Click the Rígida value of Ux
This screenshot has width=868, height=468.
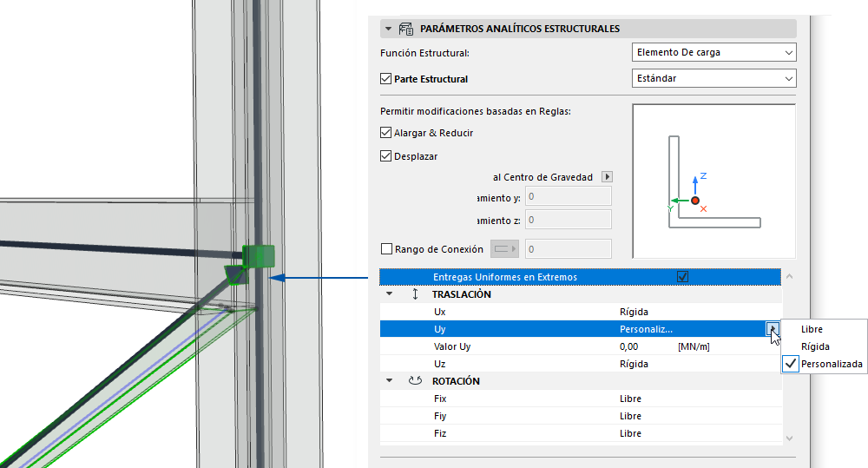[634, 312]
